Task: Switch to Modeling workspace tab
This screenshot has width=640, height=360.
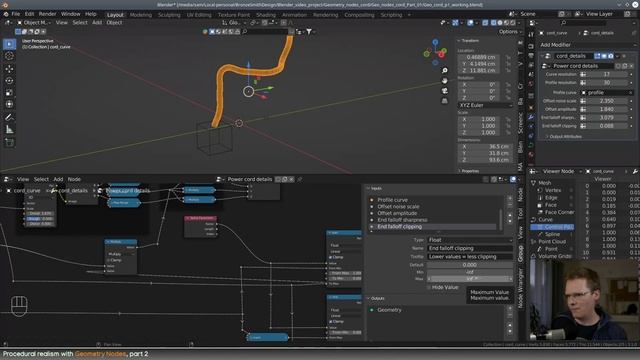Action: [x=140, y=15]
